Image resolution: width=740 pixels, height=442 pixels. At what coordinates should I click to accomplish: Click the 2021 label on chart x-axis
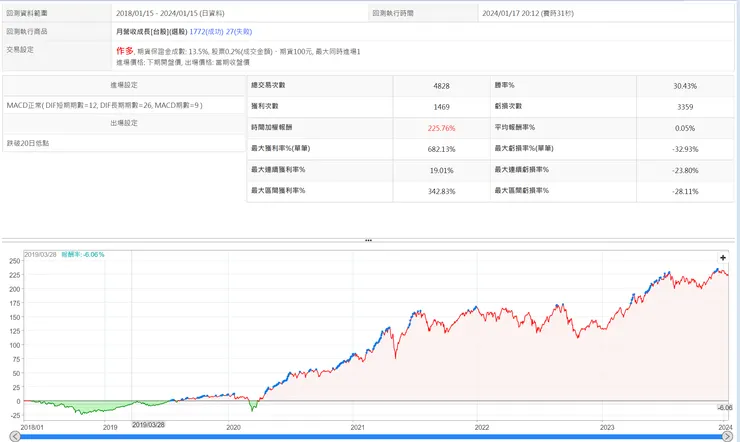coord(357,427)
